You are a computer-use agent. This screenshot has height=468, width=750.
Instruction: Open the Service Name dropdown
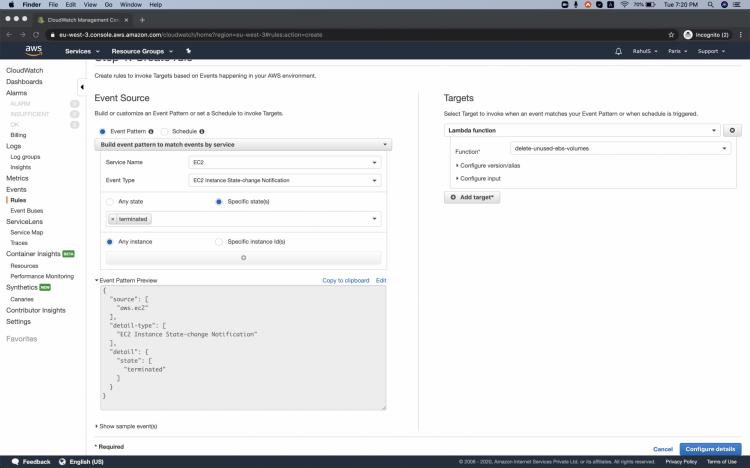(285, 162)
